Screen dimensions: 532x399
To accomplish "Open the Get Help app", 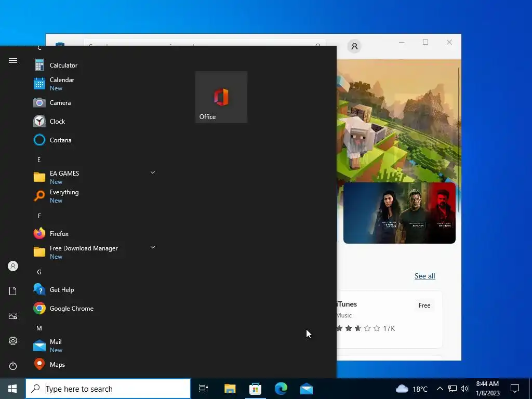I will (95, 290).
